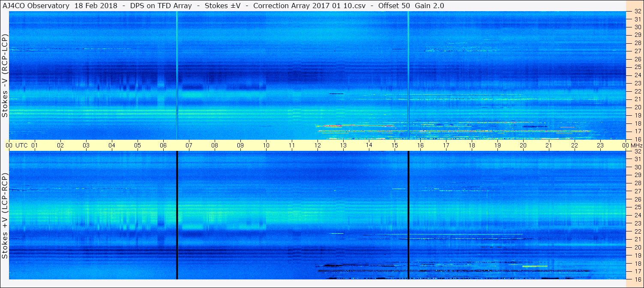Image resolution: width=644 pixels, height=288 pixels.
Task: Click the 'AJ4CO Observatory' title text
Action: pyautogui.click(x=37, y=6)
